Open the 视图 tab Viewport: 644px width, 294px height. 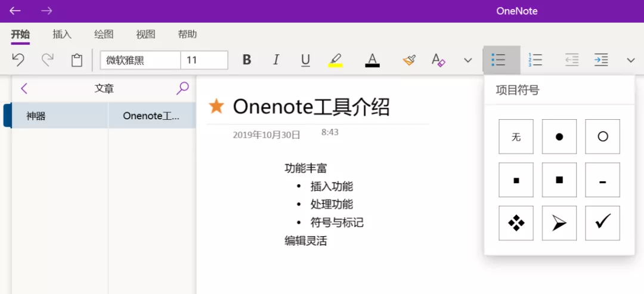[145, 35]
